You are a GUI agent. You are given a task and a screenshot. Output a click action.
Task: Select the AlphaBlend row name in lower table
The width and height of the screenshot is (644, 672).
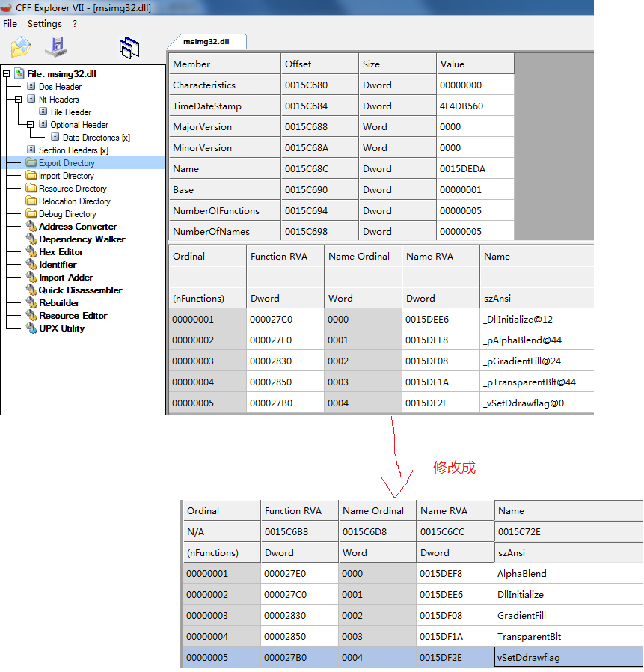(522, 574)
